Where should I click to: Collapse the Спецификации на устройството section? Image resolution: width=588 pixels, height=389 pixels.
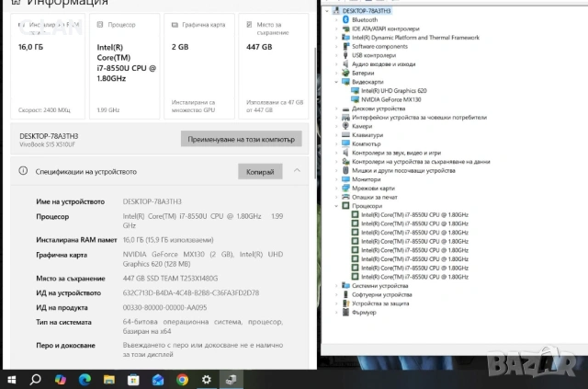click(297, 171)
